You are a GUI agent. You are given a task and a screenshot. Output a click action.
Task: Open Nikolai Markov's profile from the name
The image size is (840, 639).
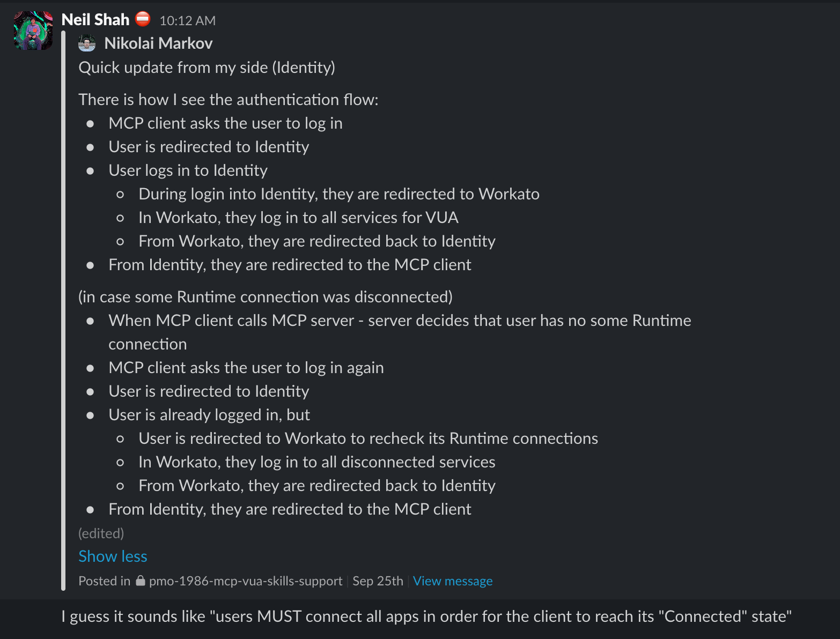point(158,43)
